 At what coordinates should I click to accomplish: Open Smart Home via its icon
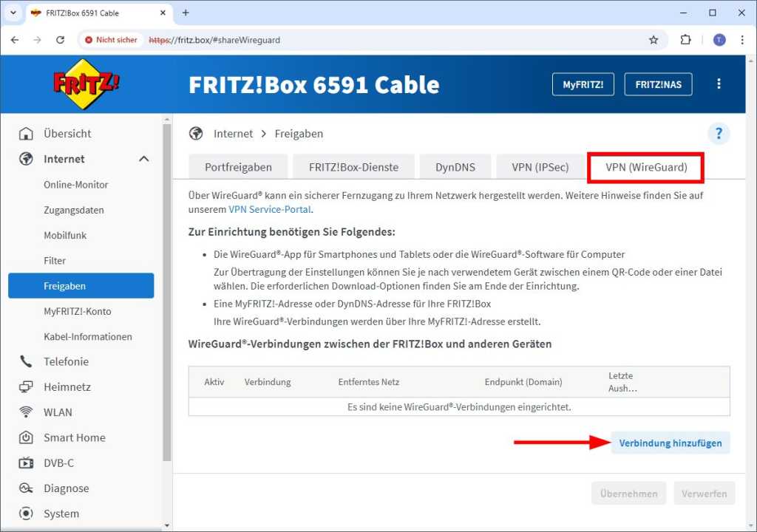click(x=27, y=437)
